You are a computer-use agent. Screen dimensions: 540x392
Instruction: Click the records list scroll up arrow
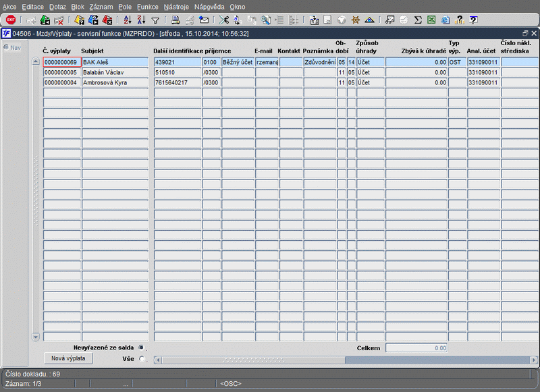pyautogui.click(x=36, y=61)
